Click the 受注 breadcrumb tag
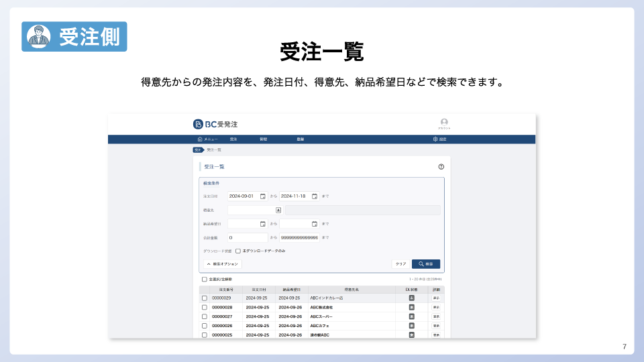The width and height of the screenshot is (644, 362). pos(199,149)
